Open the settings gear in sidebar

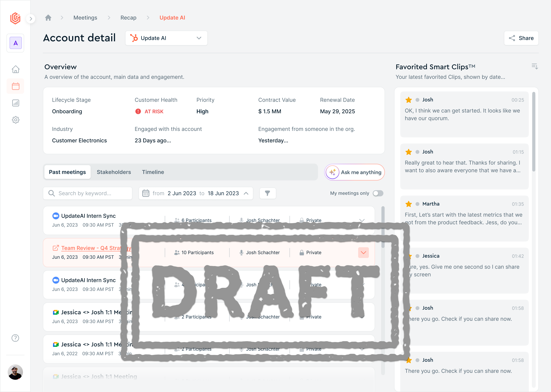[16, 120]
